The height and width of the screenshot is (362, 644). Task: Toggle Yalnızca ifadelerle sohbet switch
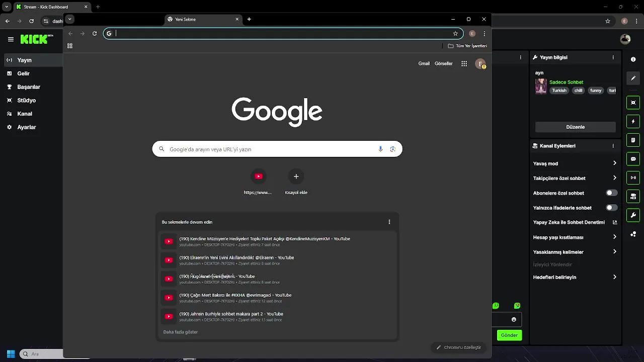[611, 208]
